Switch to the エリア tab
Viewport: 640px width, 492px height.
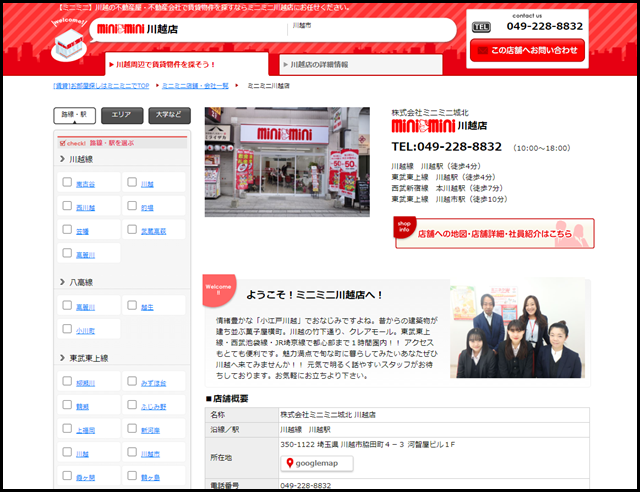pyautogui.click(x=122, y=115)
